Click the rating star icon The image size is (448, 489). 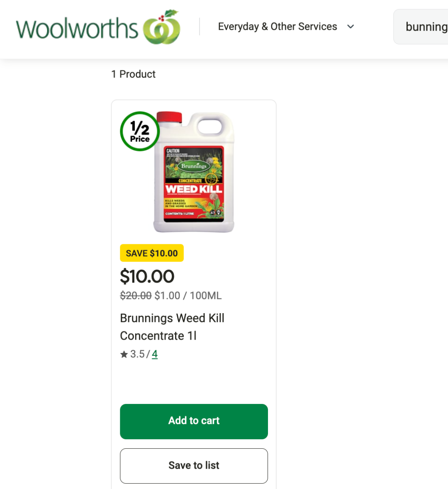tap(124, 354)
